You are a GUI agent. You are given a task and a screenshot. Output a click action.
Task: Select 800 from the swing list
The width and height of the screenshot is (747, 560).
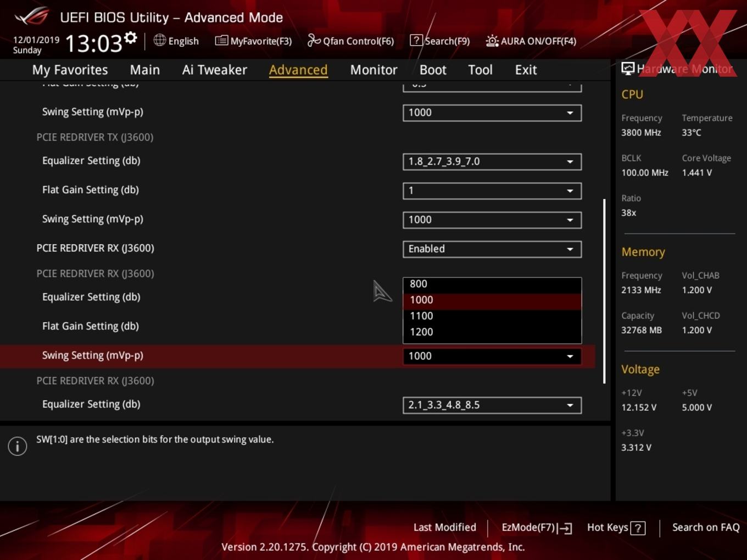(x=492, y=284)
